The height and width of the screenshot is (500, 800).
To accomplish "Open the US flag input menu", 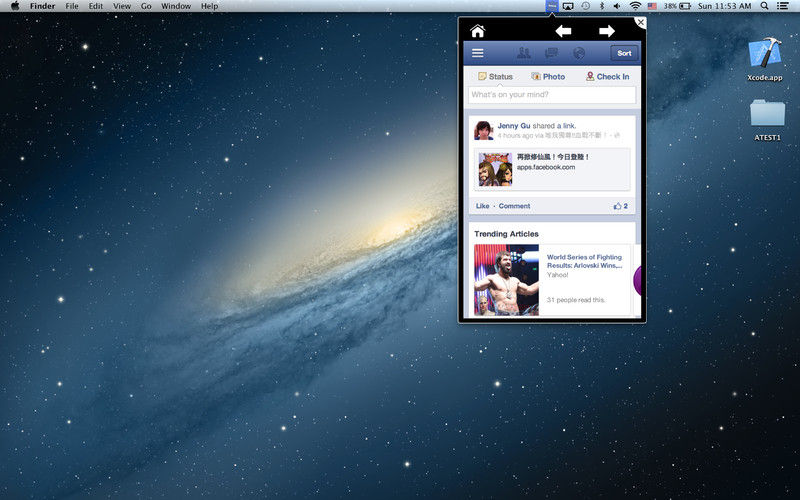I will pos(652,6).
